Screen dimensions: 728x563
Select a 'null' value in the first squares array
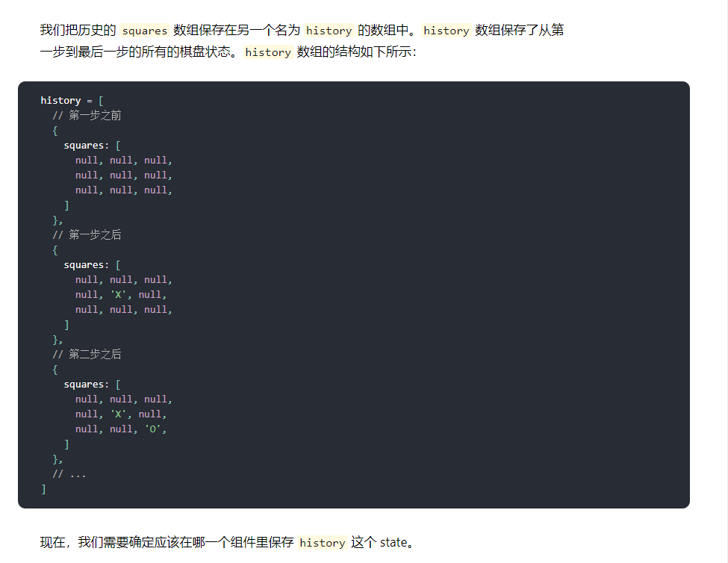point(87,160)
